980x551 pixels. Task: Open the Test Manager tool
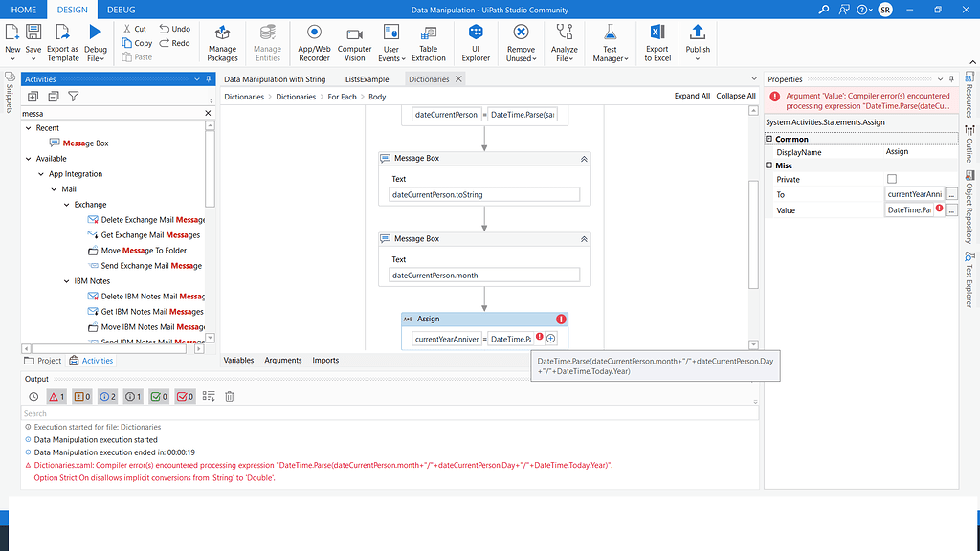[x=610, y=40]
